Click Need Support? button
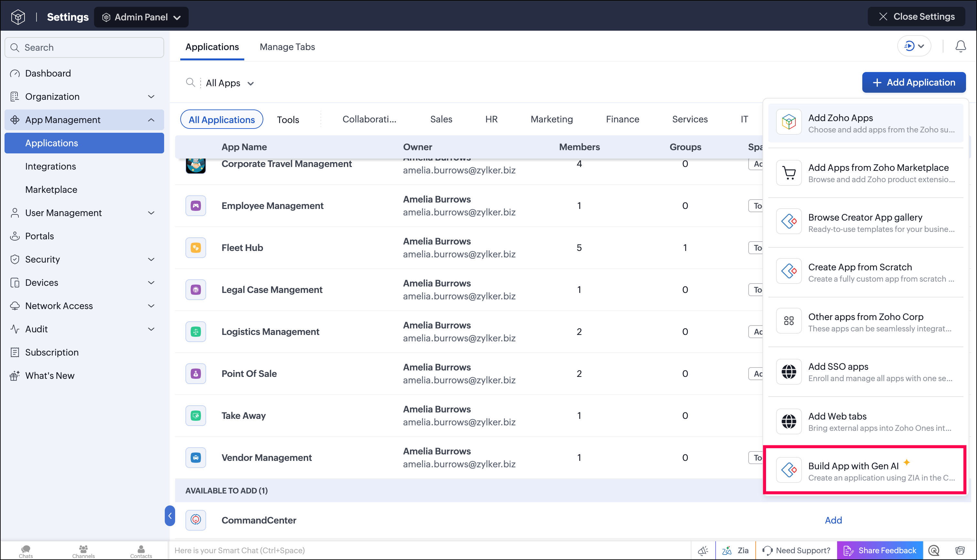This screenshot has height=560, width=977. 796,550
